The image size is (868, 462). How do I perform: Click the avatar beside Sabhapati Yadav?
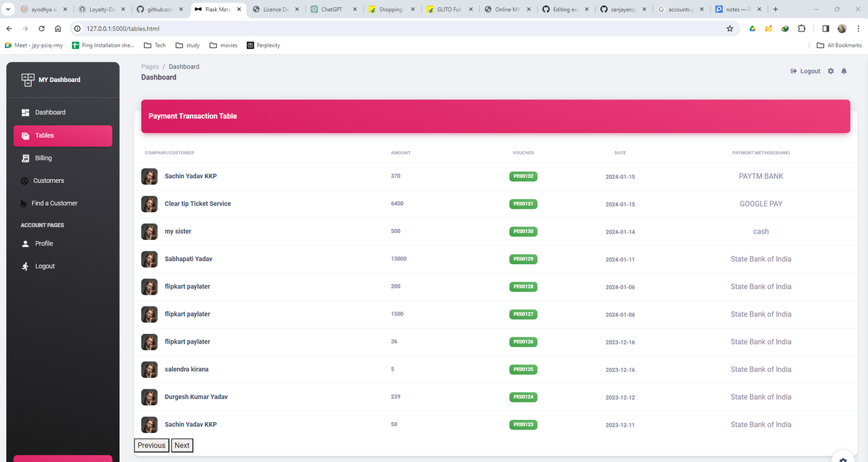(x=149, y=259)
